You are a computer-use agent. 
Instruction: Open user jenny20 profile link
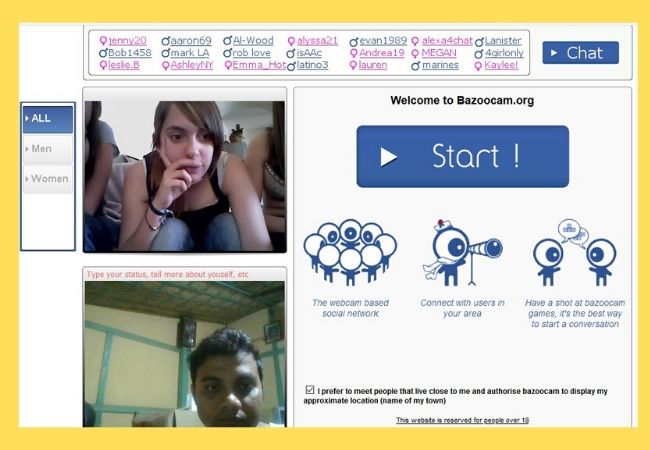click(x=127, y=41)
